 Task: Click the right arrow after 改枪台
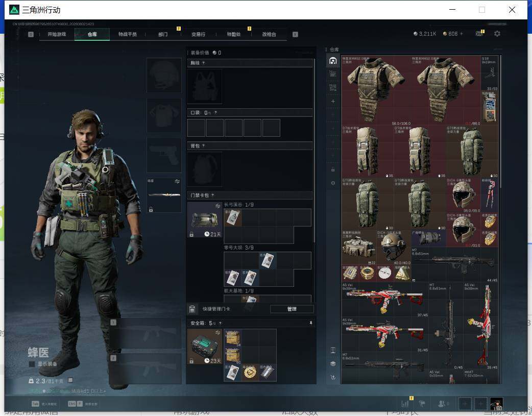point(295,34)
